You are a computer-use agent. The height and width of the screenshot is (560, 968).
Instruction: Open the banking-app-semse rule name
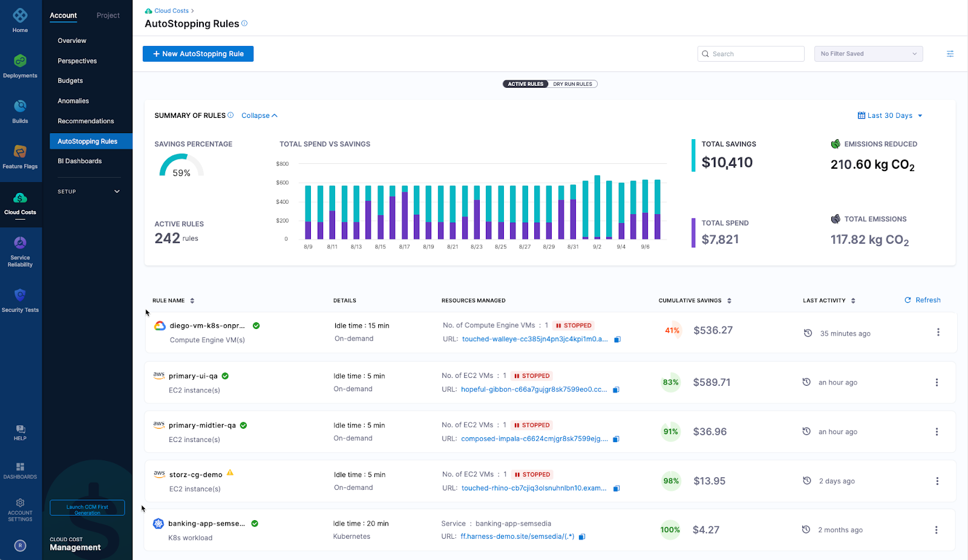coord(206,524)
